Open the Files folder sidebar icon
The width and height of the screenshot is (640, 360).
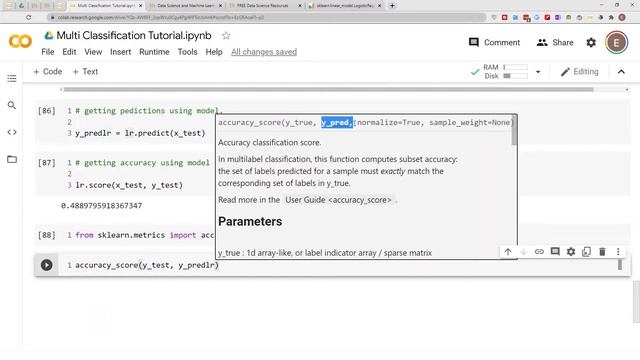[12, 159]
